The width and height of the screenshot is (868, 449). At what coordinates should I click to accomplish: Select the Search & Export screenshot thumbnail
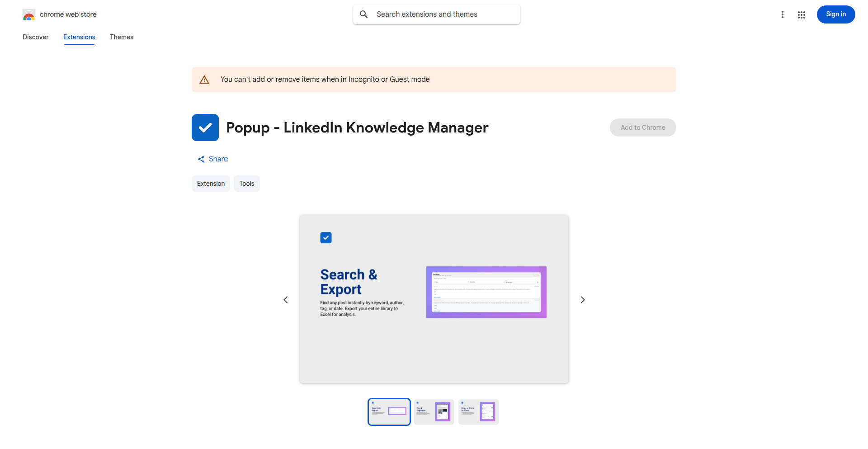point(389,411)
